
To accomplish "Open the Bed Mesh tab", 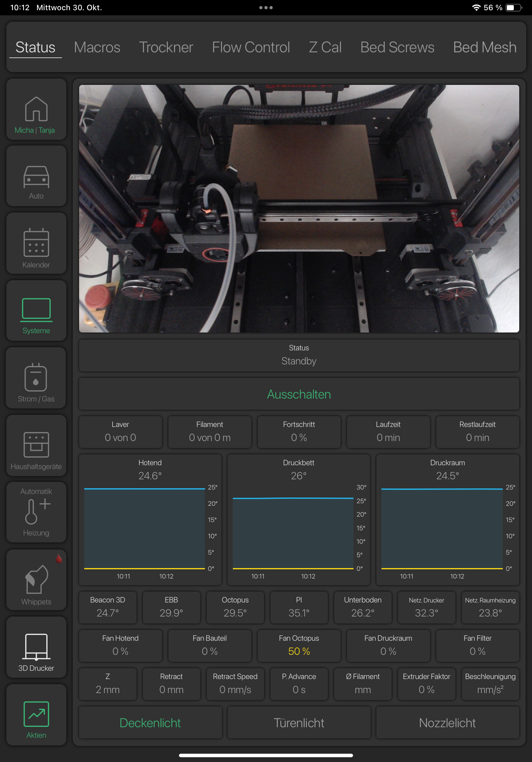I will 485,47.
